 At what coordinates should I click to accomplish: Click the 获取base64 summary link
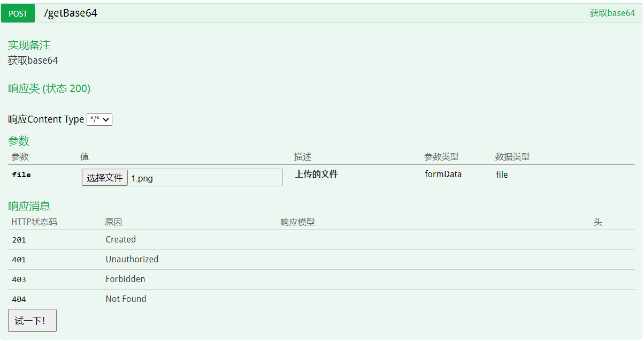click(614, 13)
